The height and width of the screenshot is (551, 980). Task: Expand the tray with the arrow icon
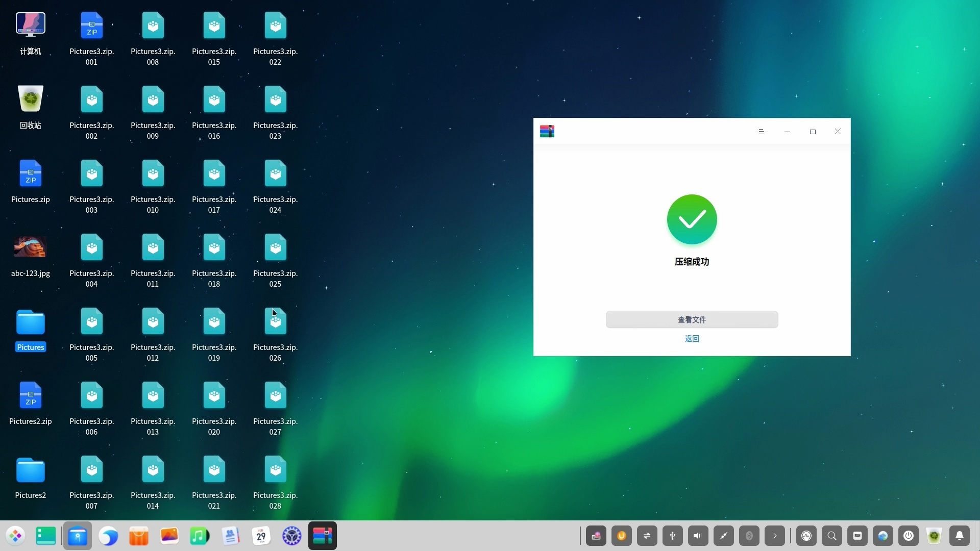tap(774, 536)
